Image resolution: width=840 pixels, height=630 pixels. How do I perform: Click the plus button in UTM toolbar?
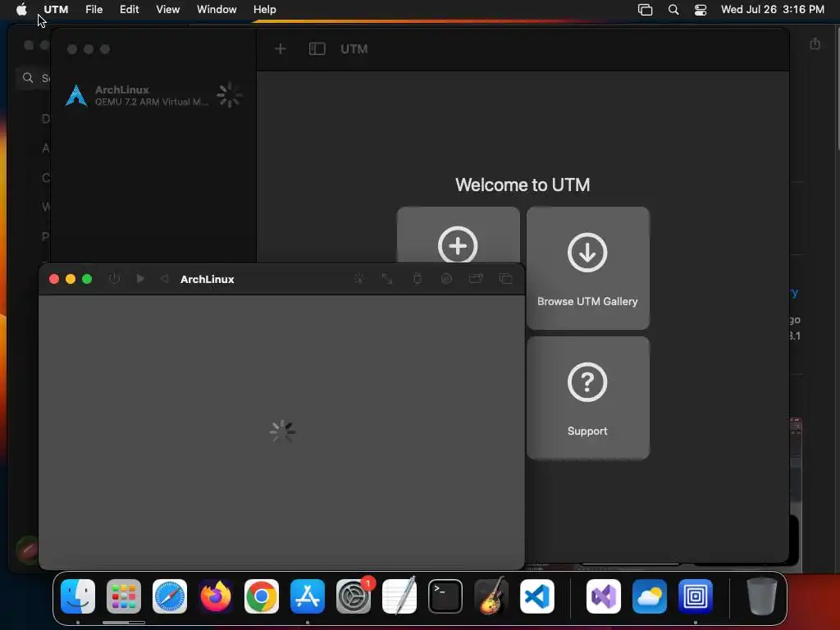tap(281, 49)
